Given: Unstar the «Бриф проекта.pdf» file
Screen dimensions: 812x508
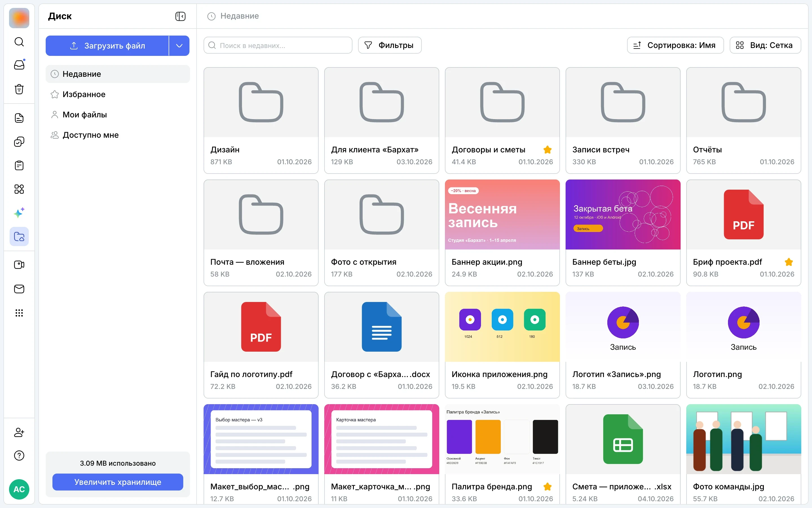Looking at the screenshot, I should (789, 262).
